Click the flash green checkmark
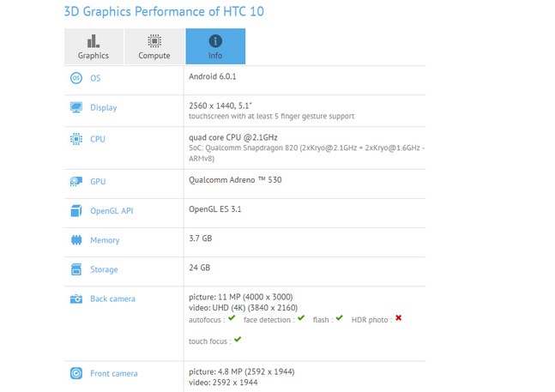The image size is (555, 392). pos(340,318)
